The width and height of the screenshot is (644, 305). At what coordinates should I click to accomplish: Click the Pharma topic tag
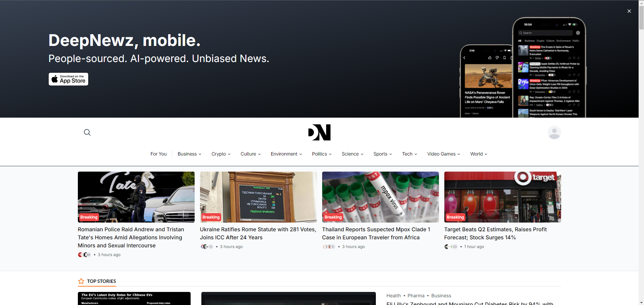click(416, 296)
